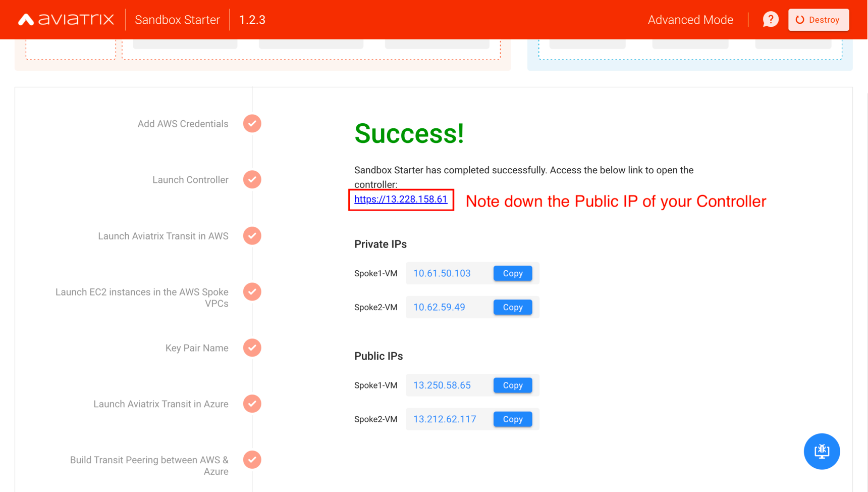Select the Build Transit Peering step label

pyautogui.click(x=149, y=466)
